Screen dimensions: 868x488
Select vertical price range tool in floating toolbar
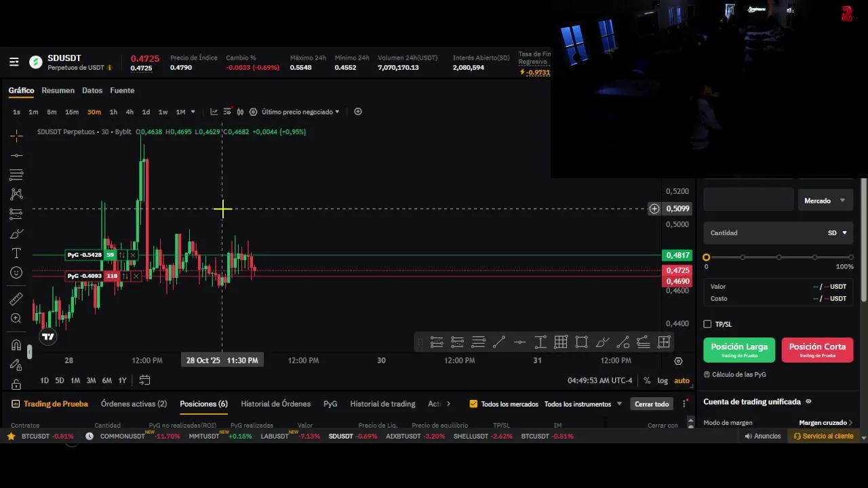[540, 342]
